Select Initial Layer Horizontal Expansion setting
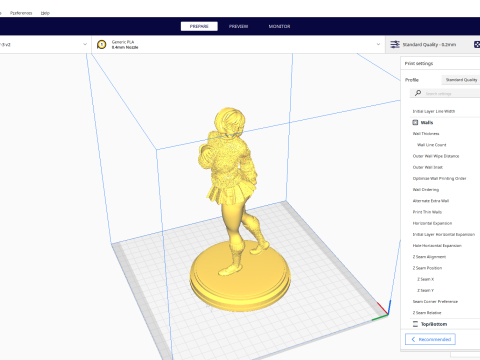The width and height of the screenshot is (480, 360). [444, 234]
